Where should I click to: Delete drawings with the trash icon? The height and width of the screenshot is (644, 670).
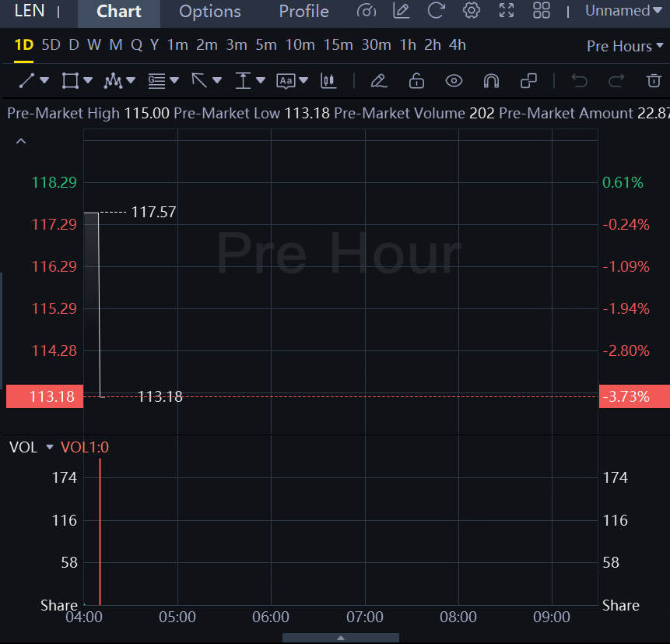[653, 80]
